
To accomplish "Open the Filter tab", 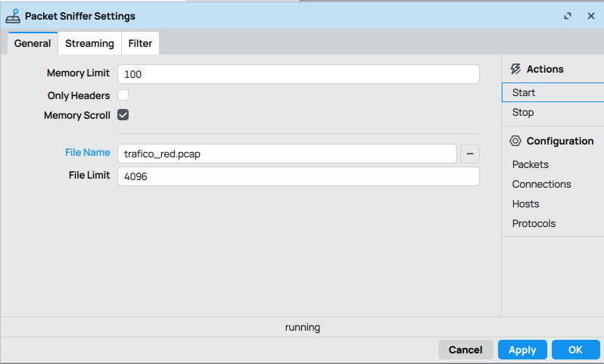I will coord(140,43).
